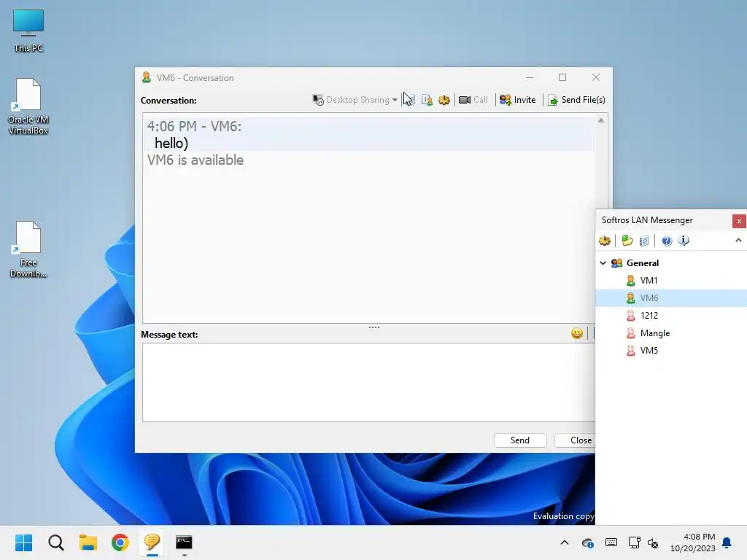
Task: Click Send File(s) in the toolbar
Action: [x=576, y=100]
